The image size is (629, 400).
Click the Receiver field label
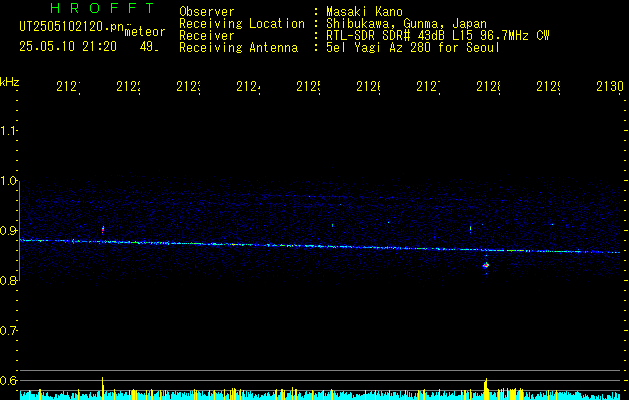pos(207,36)
